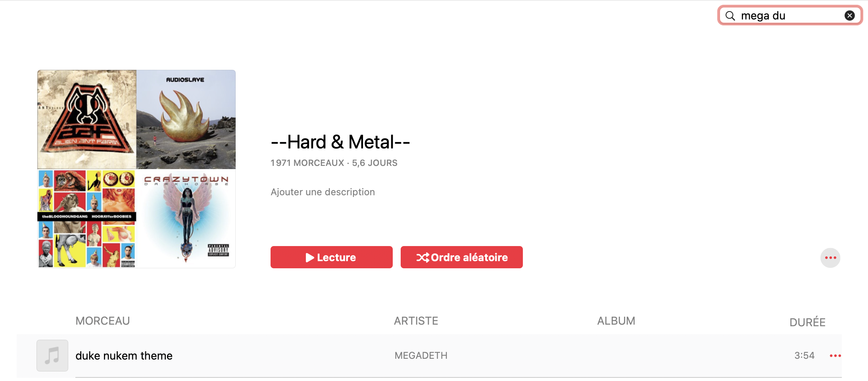Sort by the MORCEAU column header
This screenshot has width=868, height=381.
pyautogui.click(x=103, y=321)
